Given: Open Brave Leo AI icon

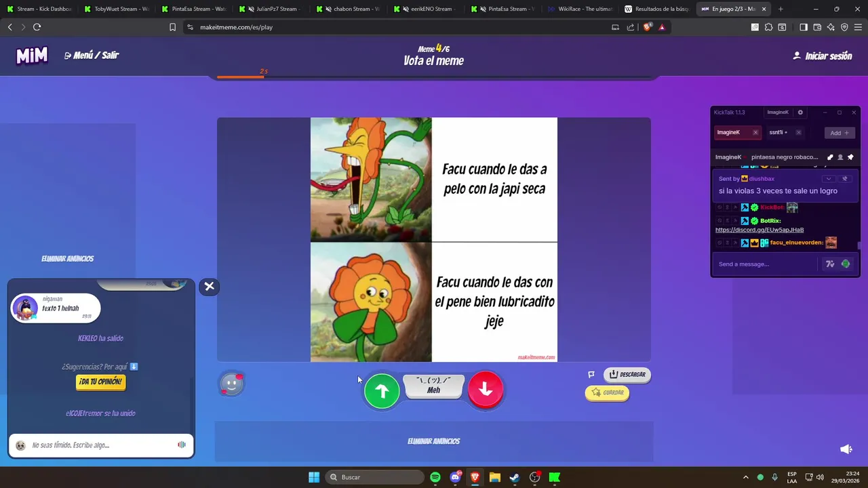Looking at the screenshot, I should (831, 27).
